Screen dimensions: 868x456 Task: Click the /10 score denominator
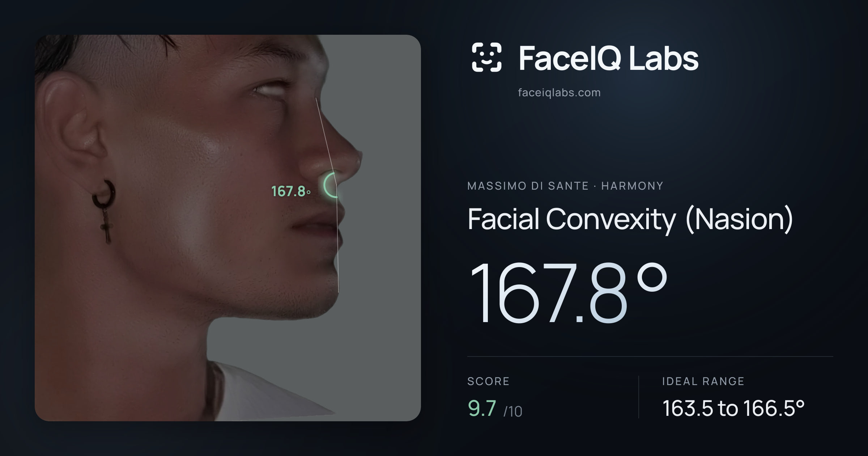tap(513, 411)
